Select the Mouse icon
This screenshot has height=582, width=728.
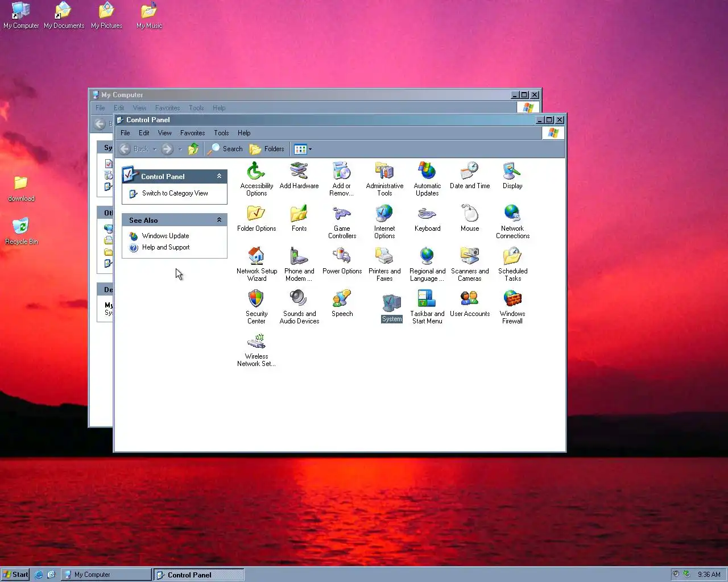470,218
